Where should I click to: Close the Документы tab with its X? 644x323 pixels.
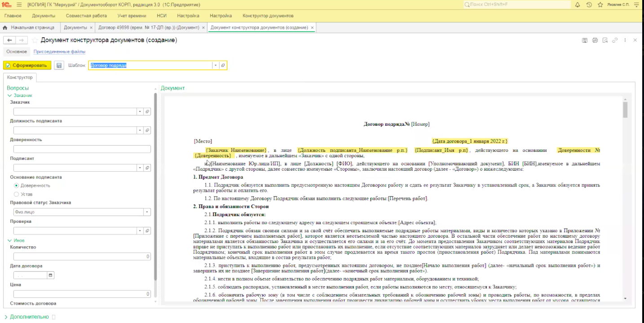[91, 27]
